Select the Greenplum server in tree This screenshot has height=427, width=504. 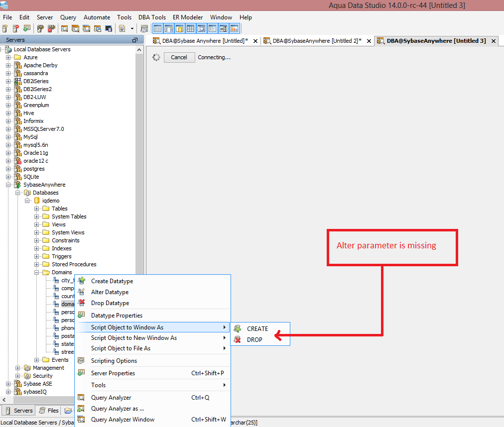36,105
